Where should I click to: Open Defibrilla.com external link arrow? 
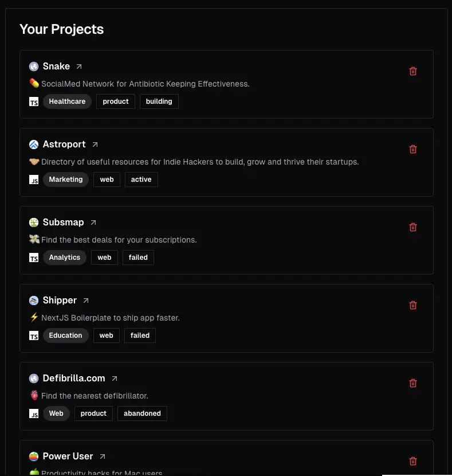pos(115,379)
